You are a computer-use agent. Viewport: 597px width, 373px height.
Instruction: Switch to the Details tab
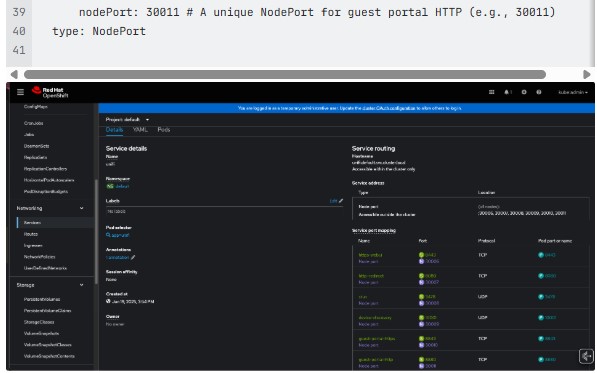(x=114, y=130)
